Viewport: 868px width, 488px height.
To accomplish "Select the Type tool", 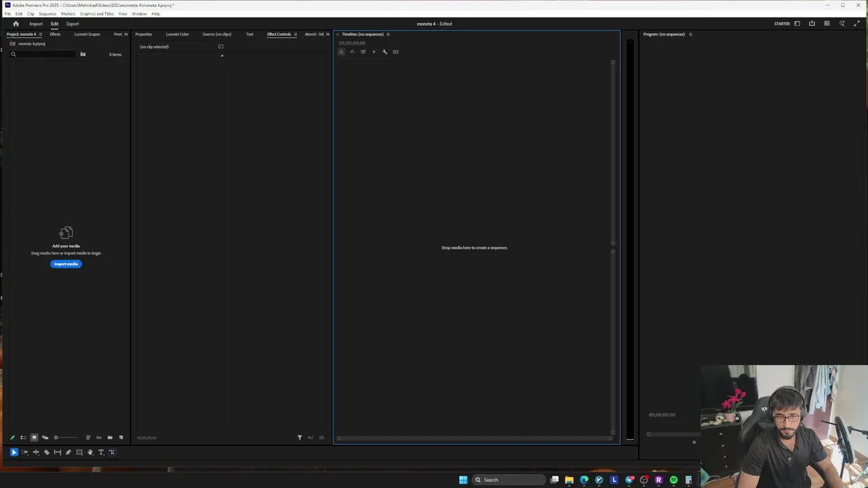I will click(x=101, y=452).
